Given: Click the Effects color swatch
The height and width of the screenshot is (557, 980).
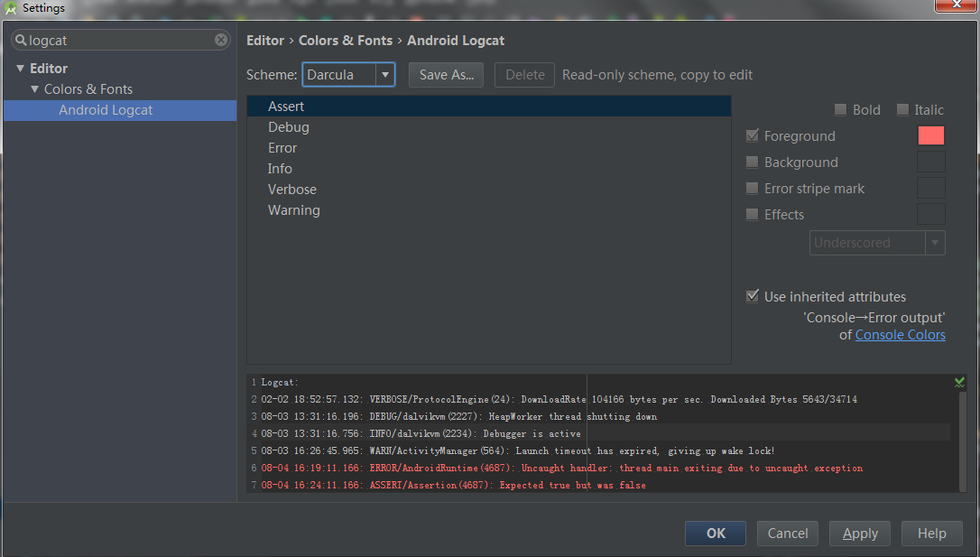Looking at the screenshot, I should 930,215.
